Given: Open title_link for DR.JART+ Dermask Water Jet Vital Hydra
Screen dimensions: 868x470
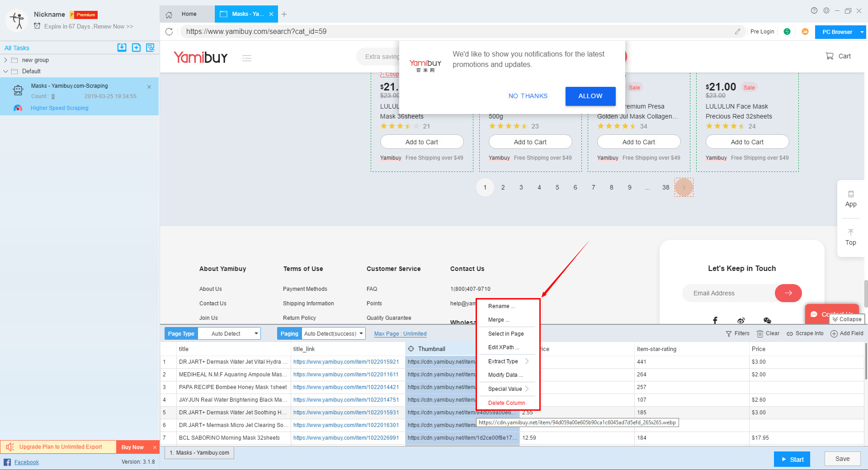Looking at the screenshot, I should pos(346,362).
